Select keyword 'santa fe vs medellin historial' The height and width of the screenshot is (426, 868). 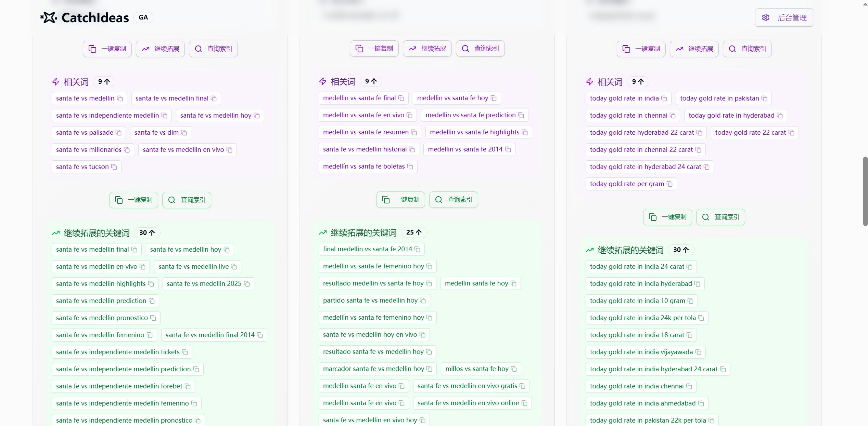pyautogui.click(x=369, y=149)
